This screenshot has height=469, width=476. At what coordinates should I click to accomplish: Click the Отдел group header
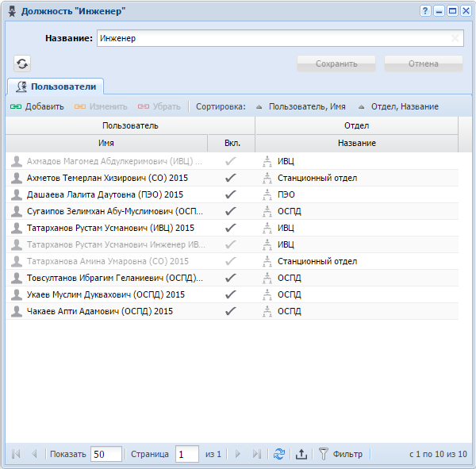[x=357, y=125]
